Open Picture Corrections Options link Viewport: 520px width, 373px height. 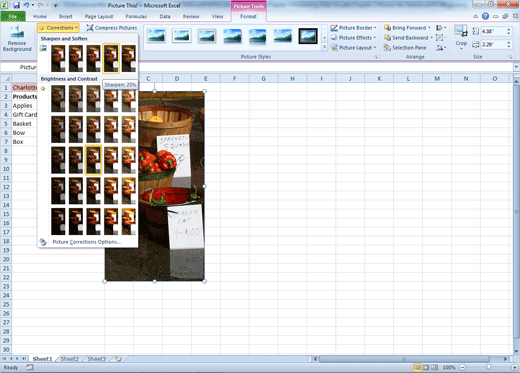click(87, 242)
